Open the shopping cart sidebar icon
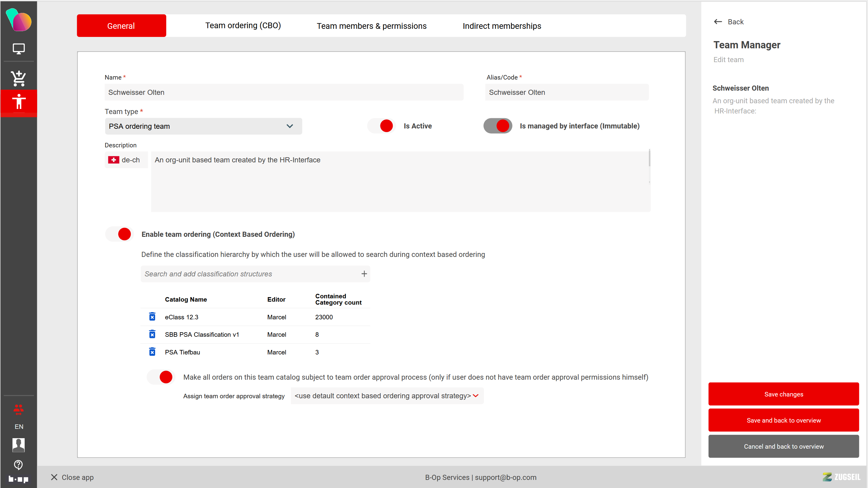Screen dimensions: 868x488 point(19,78)
